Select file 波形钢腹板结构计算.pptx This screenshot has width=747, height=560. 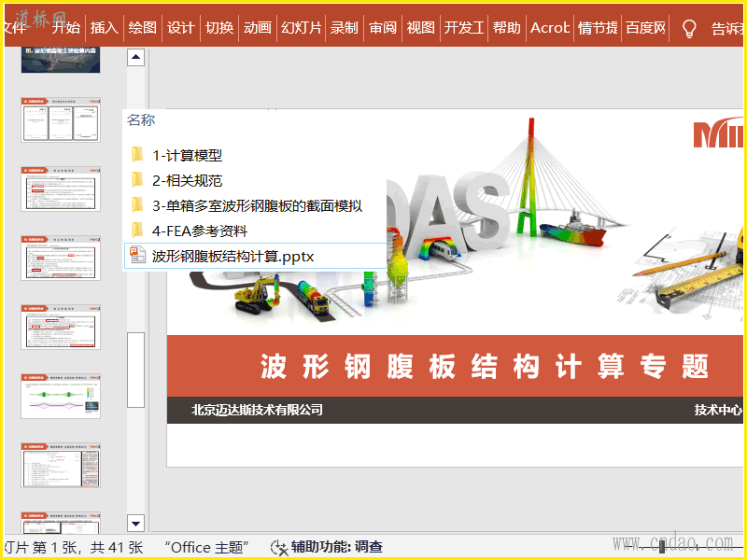click(x=255, y=256)
